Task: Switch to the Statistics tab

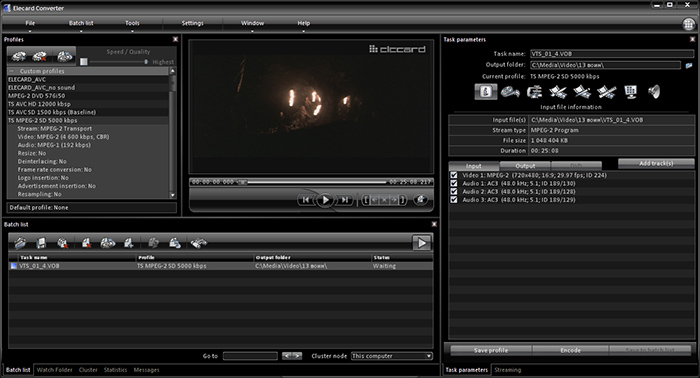Action: 115,370
